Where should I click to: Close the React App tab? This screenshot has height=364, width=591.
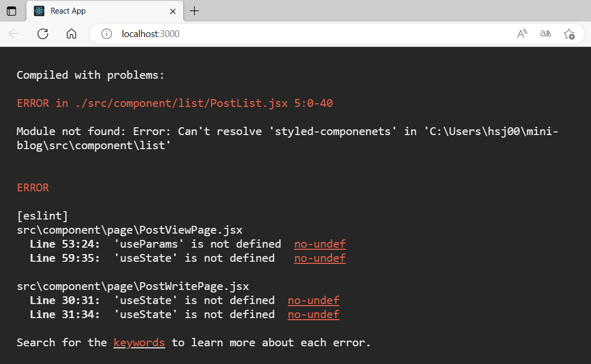172,11
